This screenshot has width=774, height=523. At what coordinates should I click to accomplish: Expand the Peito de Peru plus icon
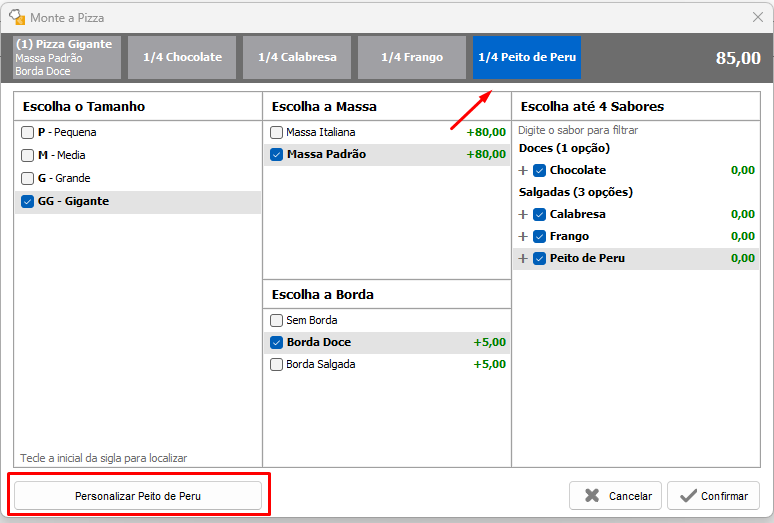click(523, 259)
